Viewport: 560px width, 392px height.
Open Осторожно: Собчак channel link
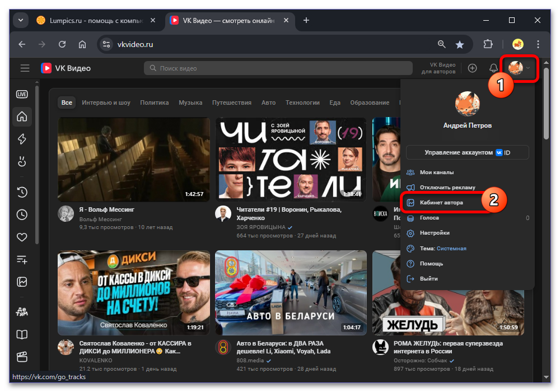click(421, 361)
